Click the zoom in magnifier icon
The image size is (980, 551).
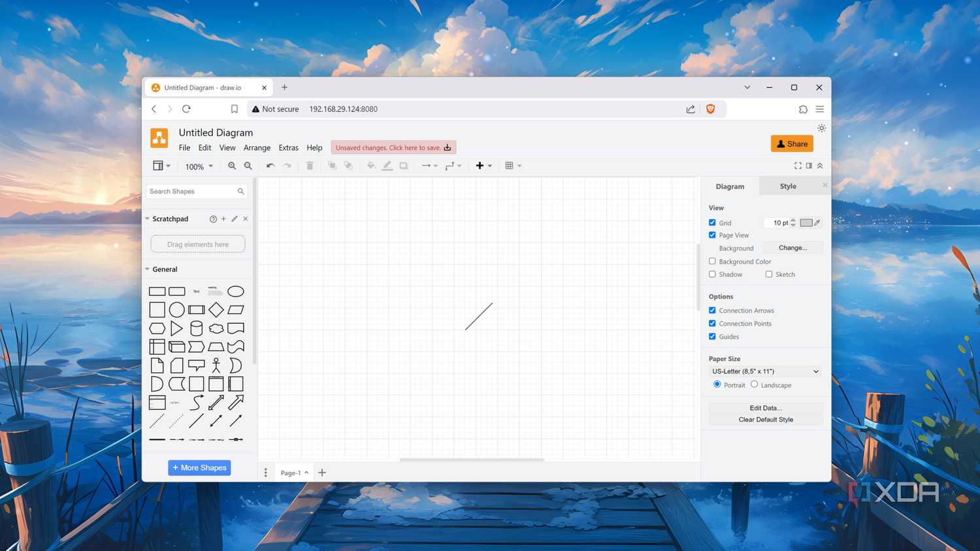232,166
